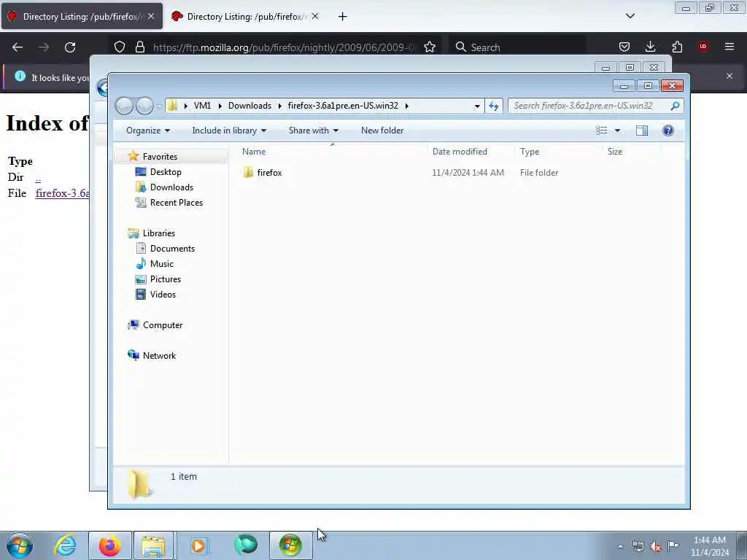The width and height of the screenshot is (747, 560).
Task: Bookmark this page with the star
Action: 430,47
